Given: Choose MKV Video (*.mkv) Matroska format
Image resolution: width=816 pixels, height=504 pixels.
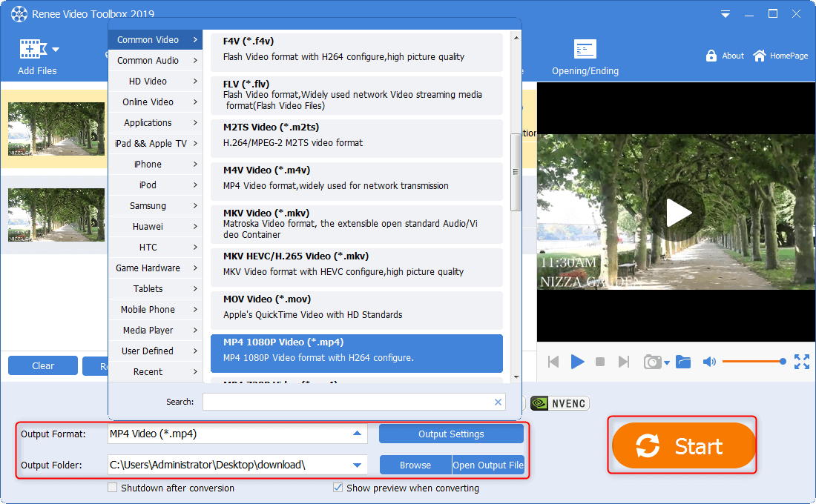Looking at the screenshot, I should 357,225.
